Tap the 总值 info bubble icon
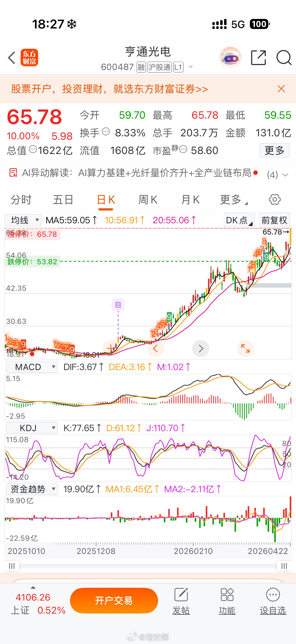The height and width of the screenshot is (644, 296). point(33,150)
